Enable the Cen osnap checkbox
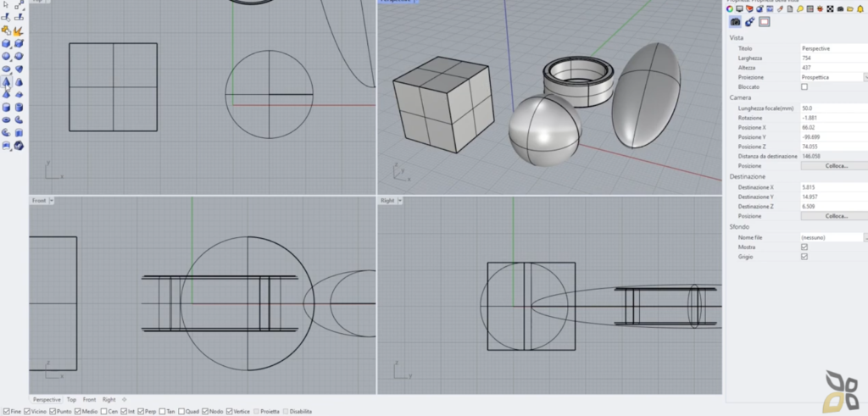The height and width of the screenshot is (416, 868). tap(104, 412)
